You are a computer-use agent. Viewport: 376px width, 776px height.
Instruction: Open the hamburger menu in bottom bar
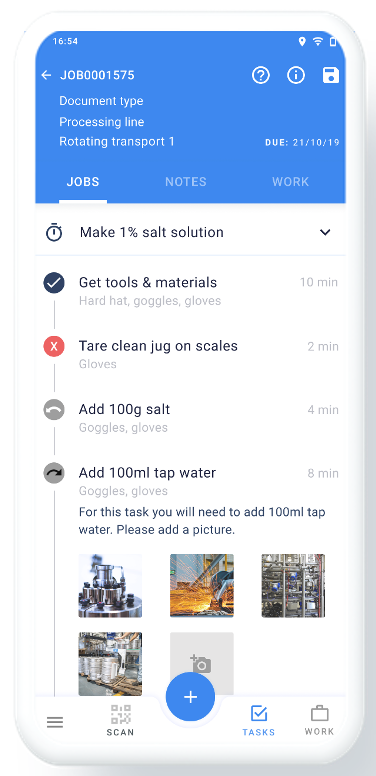point(55,722)
